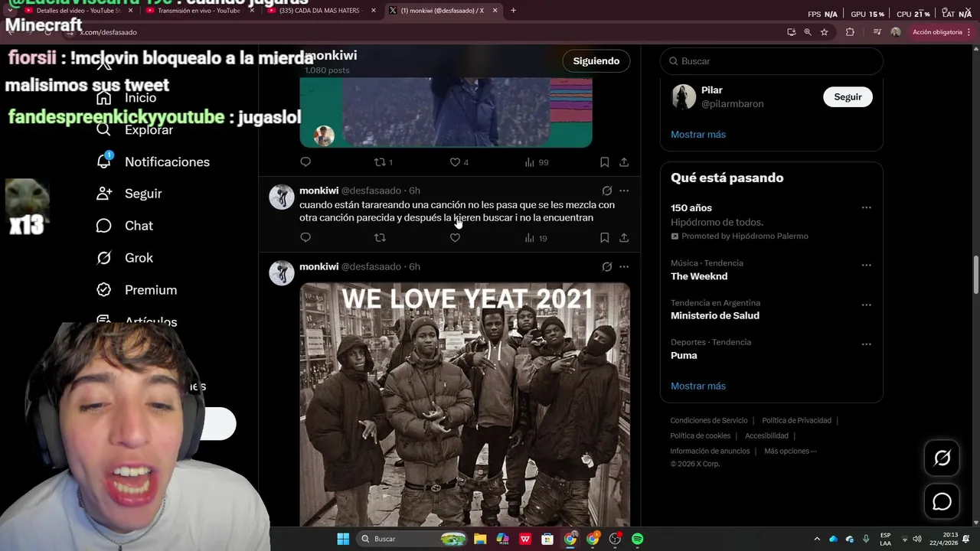980x551 pixels.
Task: Click monkiwi avatar on 'tarareando' tweet
Action: click(x=282, y=197)
